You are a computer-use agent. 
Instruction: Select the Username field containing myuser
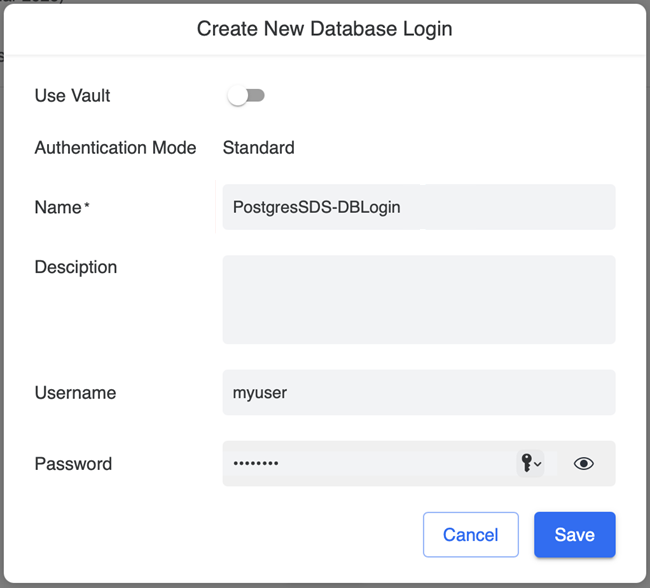(x=418, y=393)
